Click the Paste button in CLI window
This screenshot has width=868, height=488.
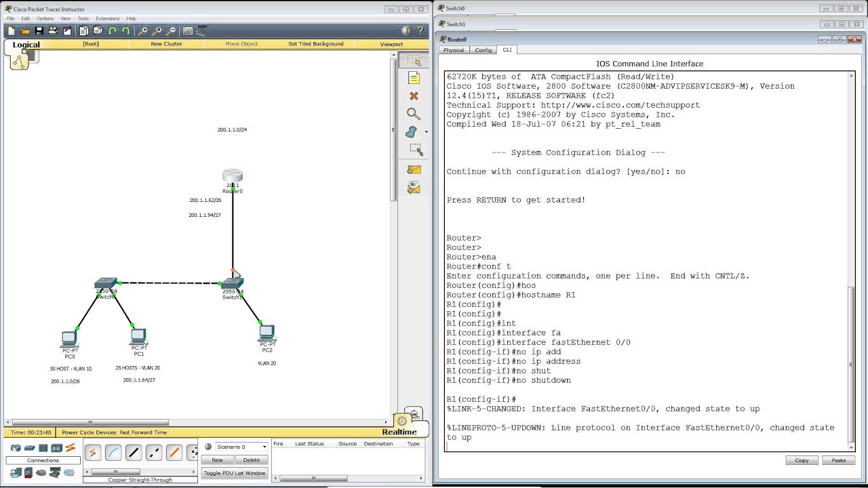point(839,460)
